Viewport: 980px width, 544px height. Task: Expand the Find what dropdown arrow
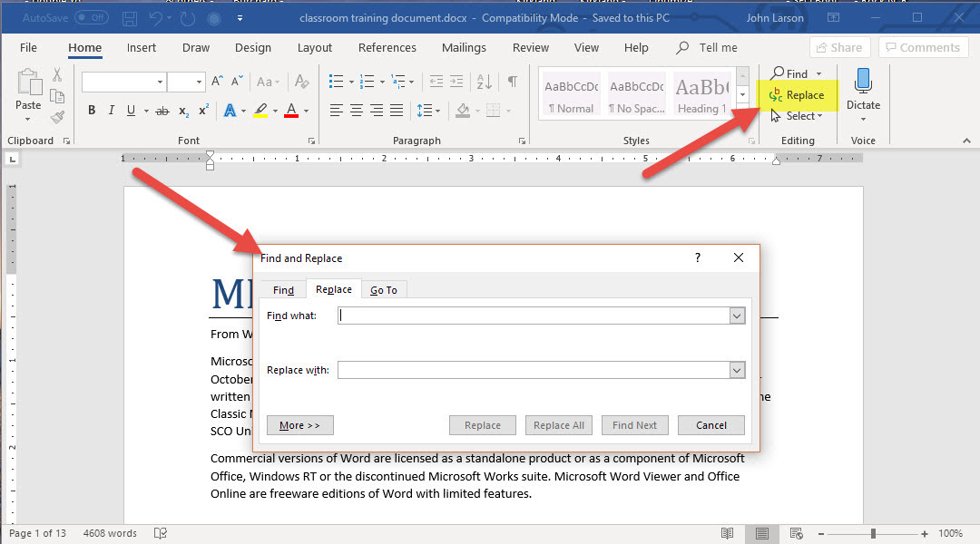point(737,316)
